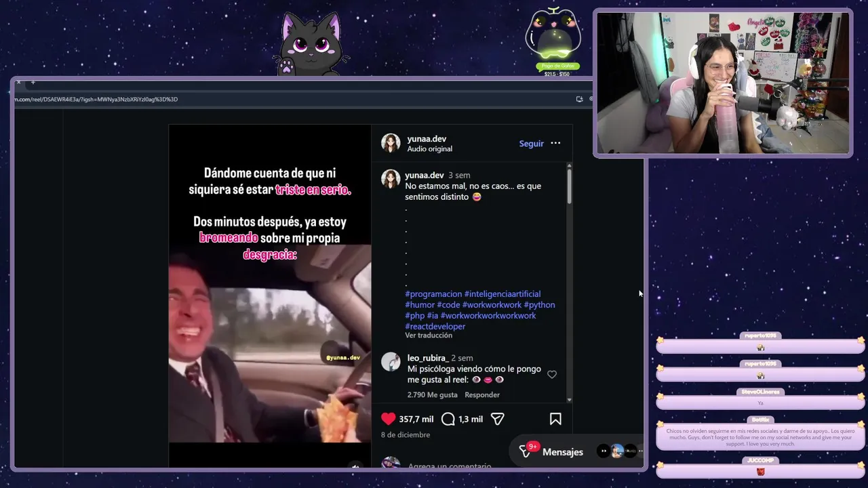Click the 357,7 mil likes count

tap(416, 419)
